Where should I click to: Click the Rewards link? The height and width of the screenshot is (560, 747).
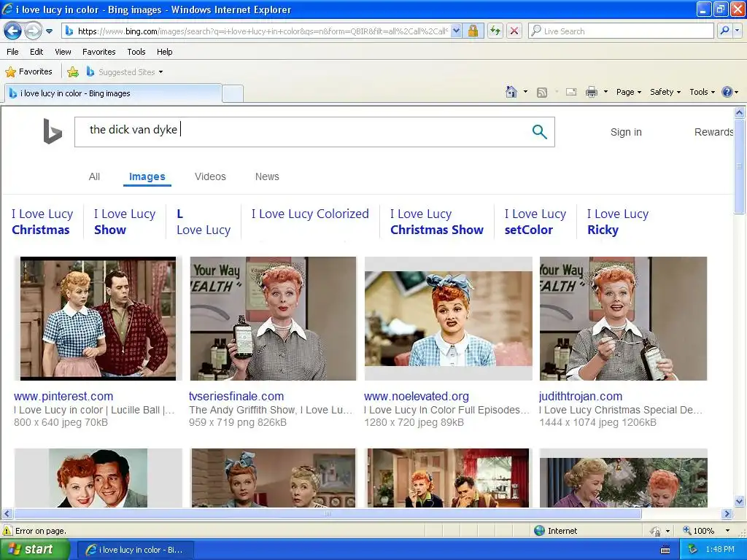click(x=713, y=133)
